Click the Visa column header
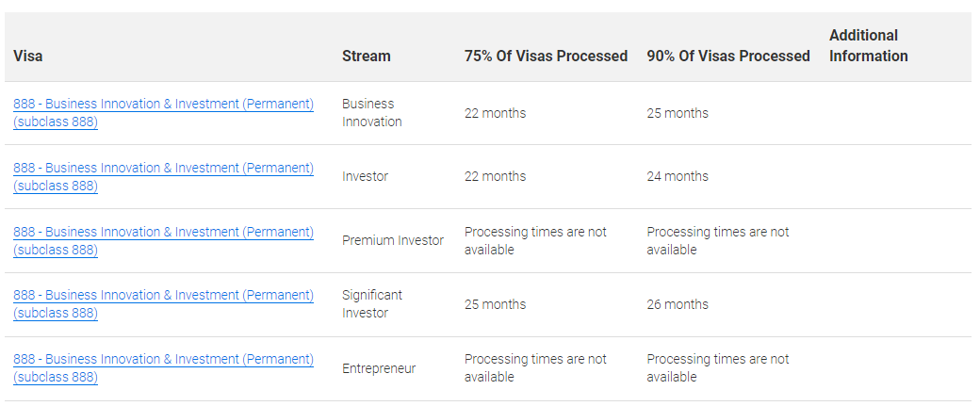The image size is (980, 406). pyautogui.click(x=28, y=57)
